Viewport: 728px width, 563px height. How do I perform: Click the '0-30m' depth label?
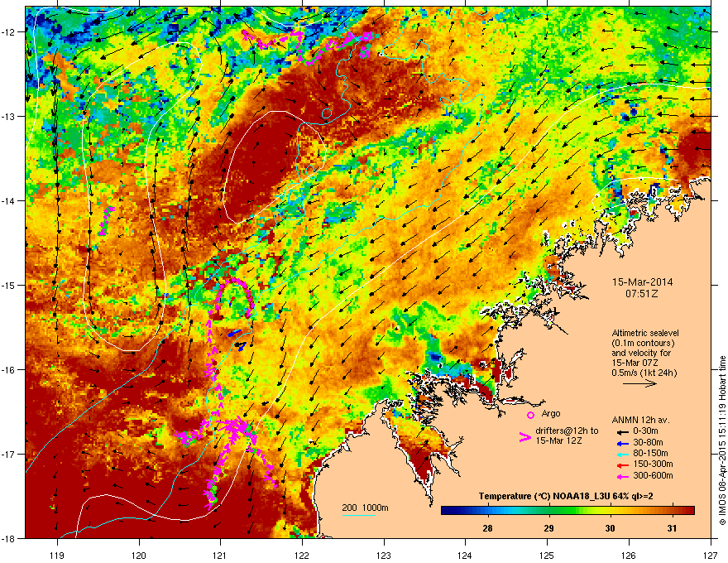click(645, 431)
